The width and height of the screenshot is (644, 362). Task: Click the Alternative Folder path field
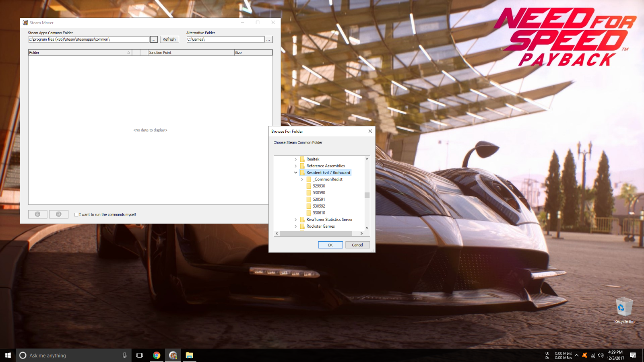pos(225,39)
